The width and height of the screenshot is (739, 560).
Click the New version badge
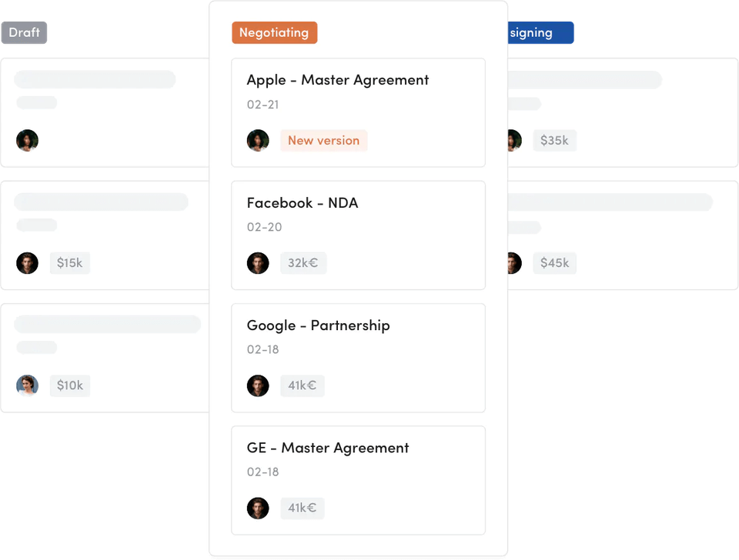coord(323,141)
